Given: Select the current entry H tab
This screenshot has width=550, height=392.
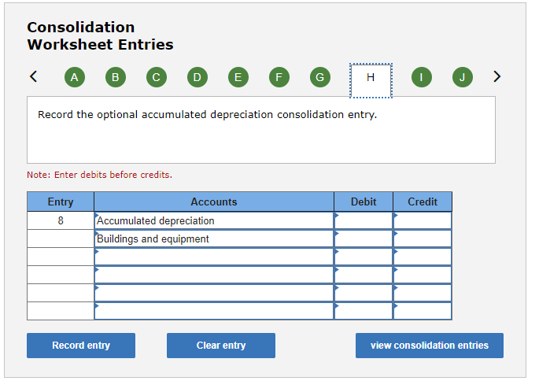Looking at the screenshot, I should pyautogui.click(x=371, y=80).
